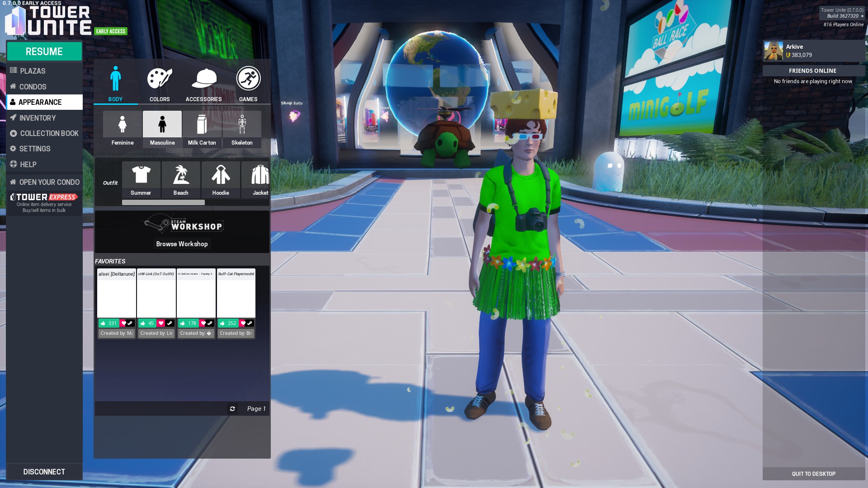Refresh the favorites list
Viewport: 868px width, 488px height.
pyautogui.click(x=232, y=409)
